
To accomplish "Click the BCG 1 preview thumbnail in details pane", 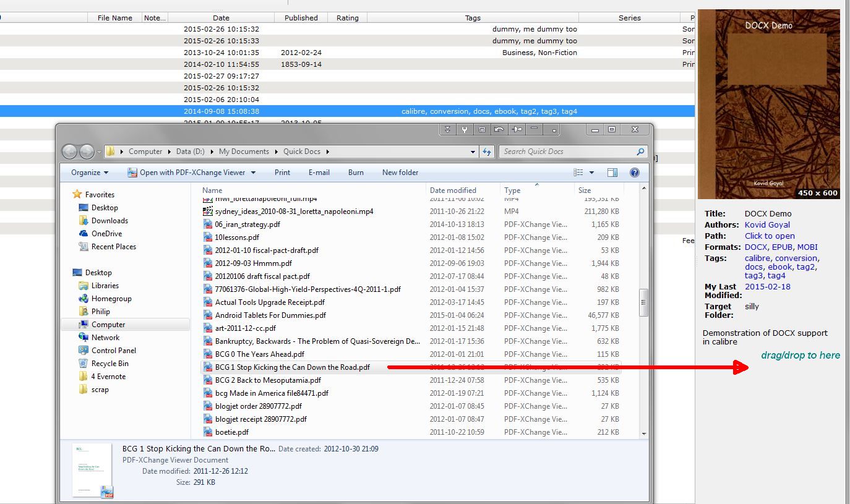I will [93, 471].
